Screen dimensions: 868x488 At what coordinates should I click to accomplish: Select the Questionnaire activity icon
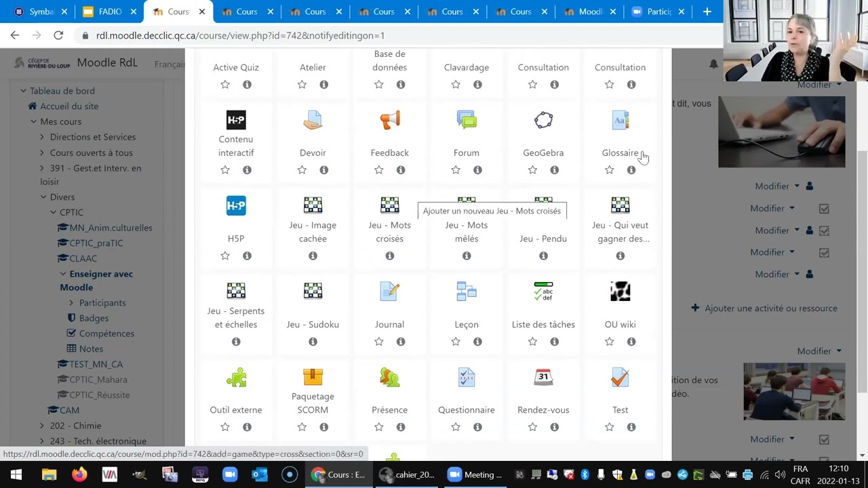467,377
